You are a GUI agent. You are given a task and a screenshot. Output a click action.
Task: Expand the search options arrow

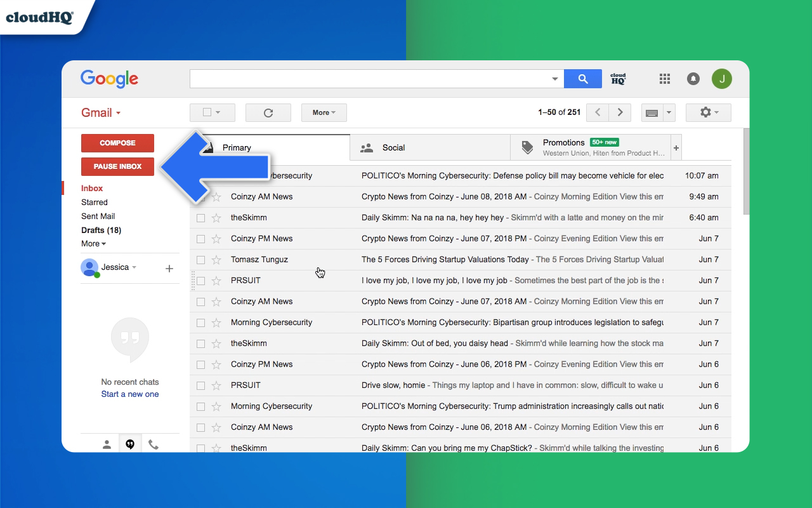click(554, 78)
